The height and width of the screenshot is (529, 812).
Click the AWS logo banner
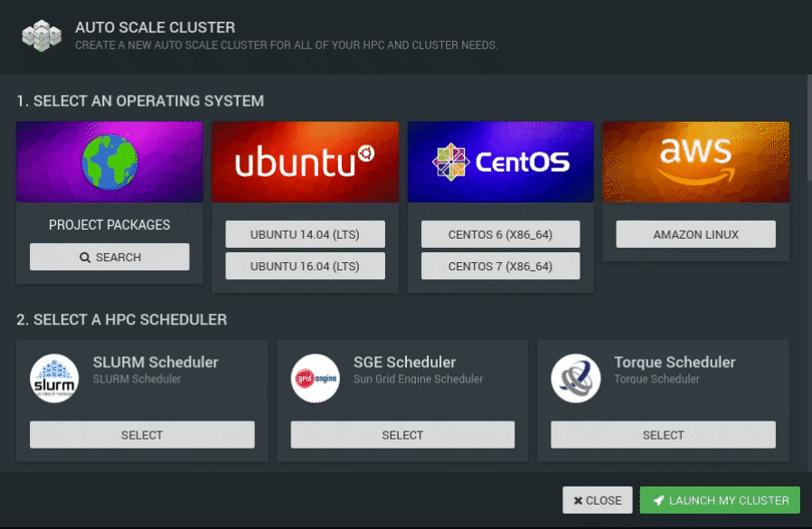[696, 162]
